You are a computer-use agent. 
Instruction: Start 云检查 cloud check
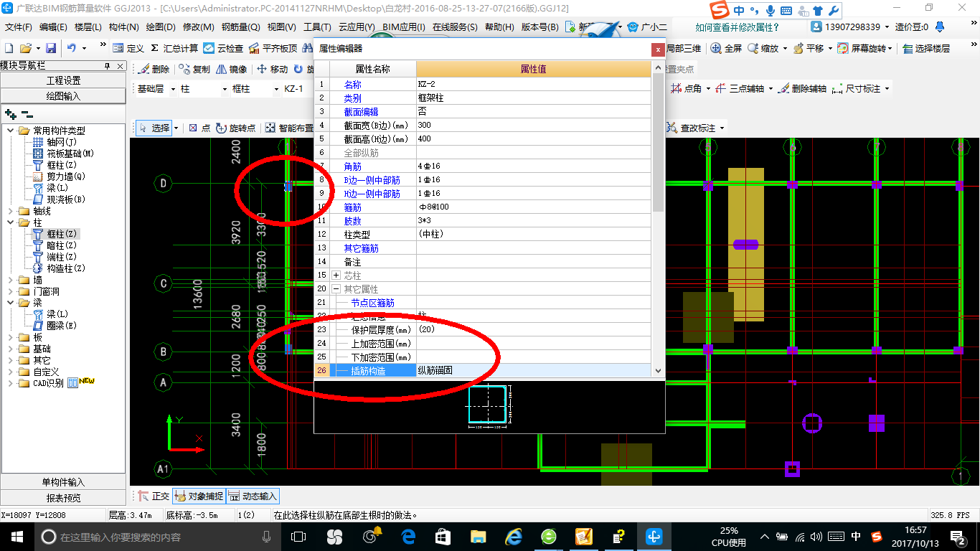coord(223,48)
